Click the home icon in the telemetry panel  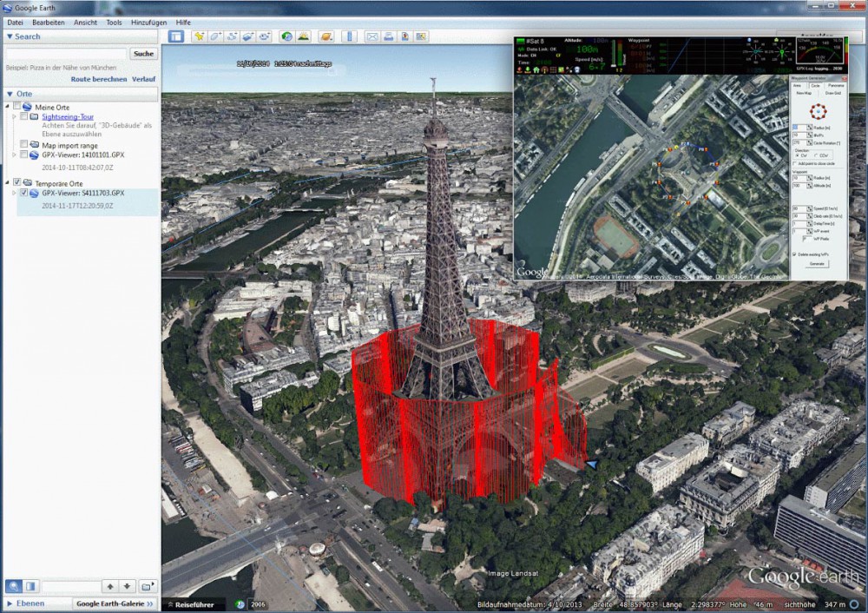tap(536, 69)
